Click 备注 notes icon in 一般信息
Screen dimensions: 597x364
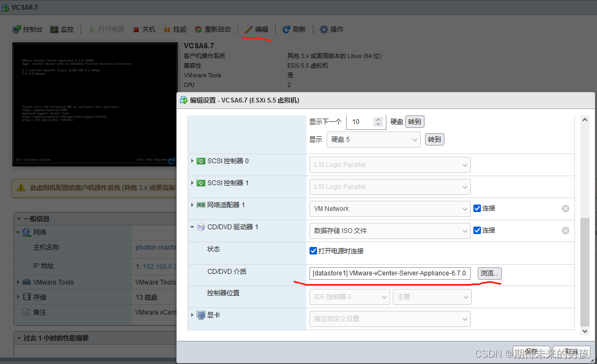[26, 312]
